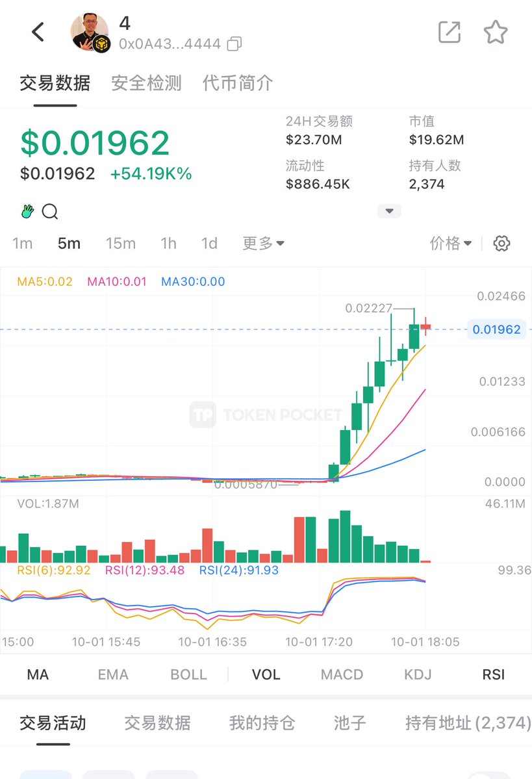Switch to 安全检测 tab
This screenshot has width=532, height=779.
coord(146,83)
